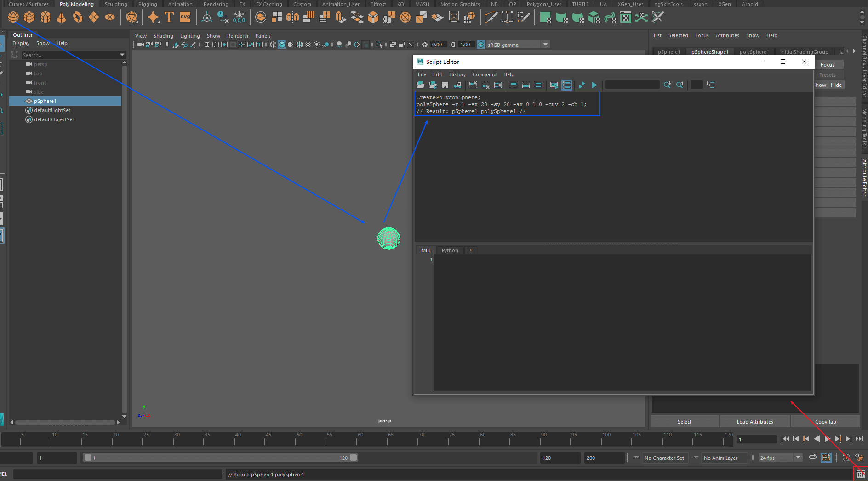
Task: Add a new Script Editor tab with plus
Action: [x=471, y=250]
